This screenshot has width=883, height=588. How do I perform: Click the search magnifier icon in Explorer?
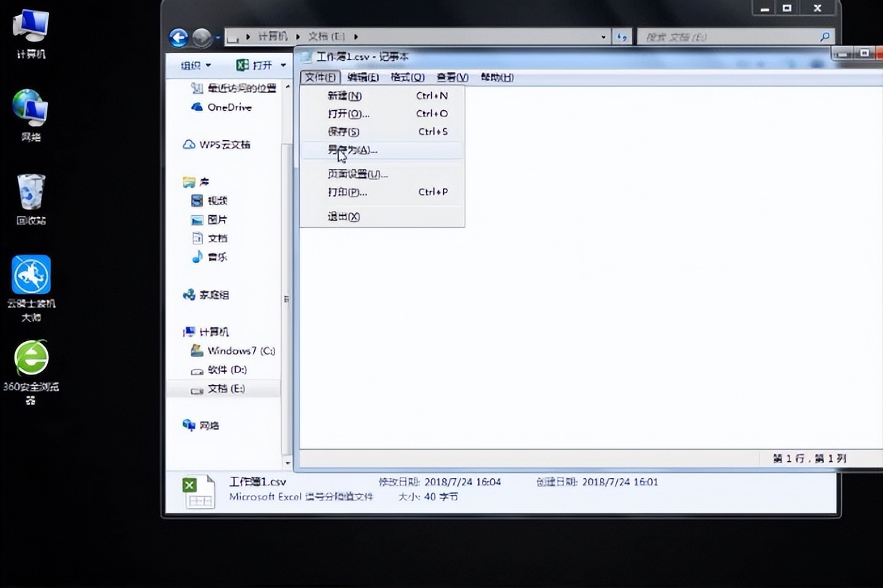825,37
